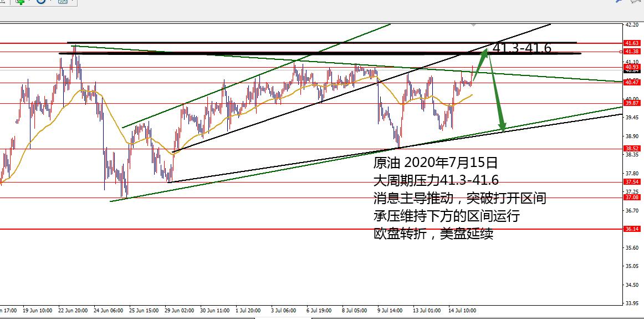Click the "原油 2020年7月15日" text line
Image resolution: width=644 pixels, height=319 pixels.
click(436, 163)
